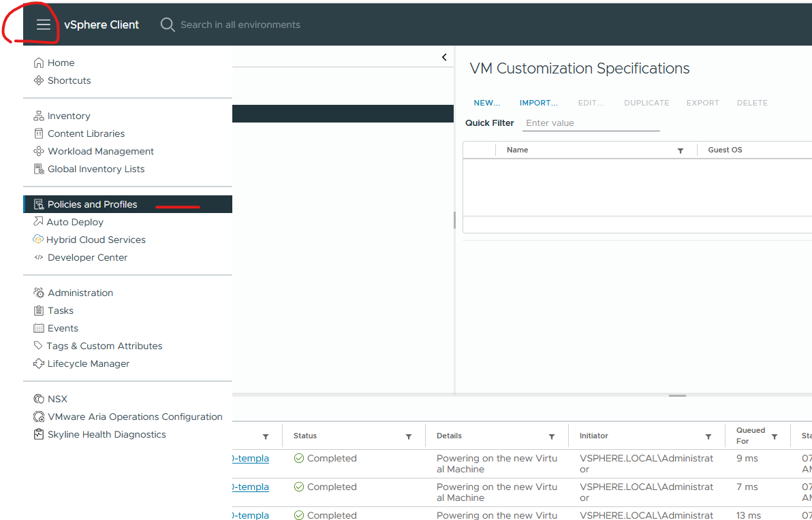Select Workload Management

(x=100, y=151)
